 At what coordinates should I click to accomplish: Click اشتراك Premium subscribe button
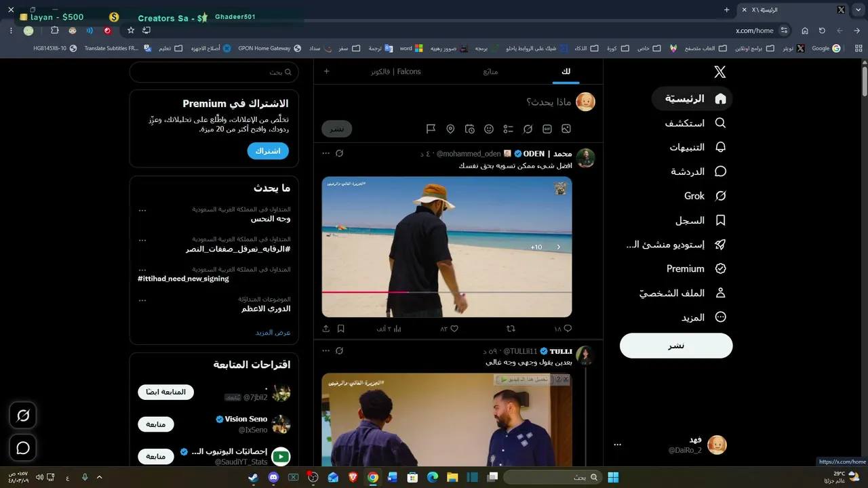tap(268, 150)
